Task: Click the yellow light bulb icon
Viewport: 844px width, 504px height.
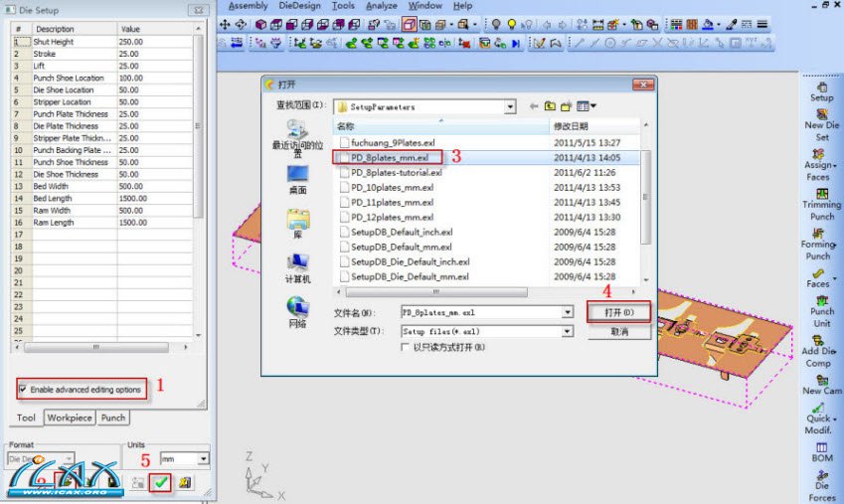Action: (512, 24)
